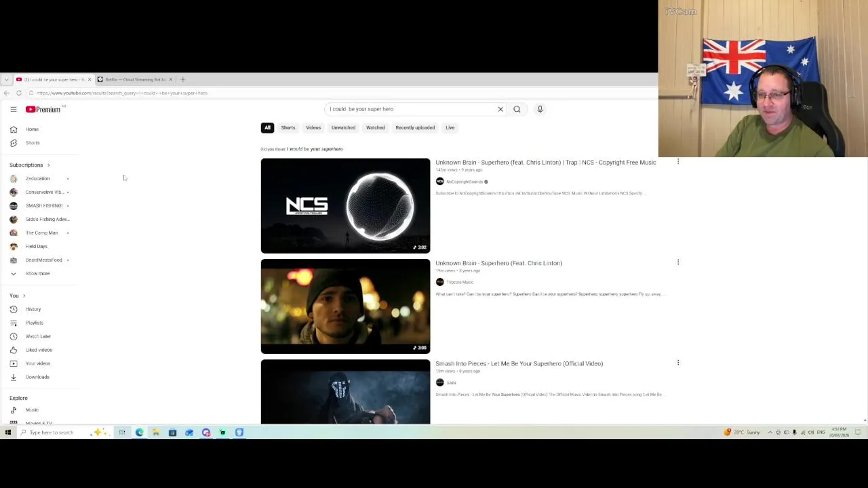Start voice search with the microphone icon
The width and height of the screenshot is (868, 488).
(540, 109)
